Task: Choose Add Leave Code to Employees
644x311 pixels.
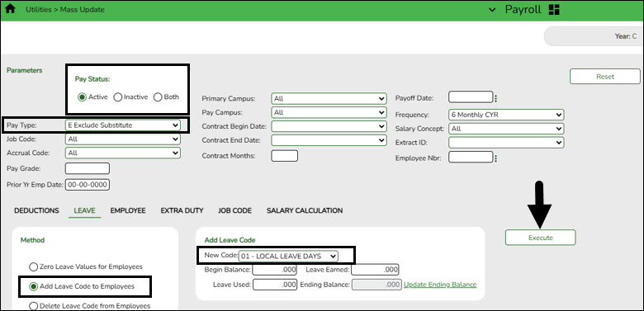Action: [33, 286]
